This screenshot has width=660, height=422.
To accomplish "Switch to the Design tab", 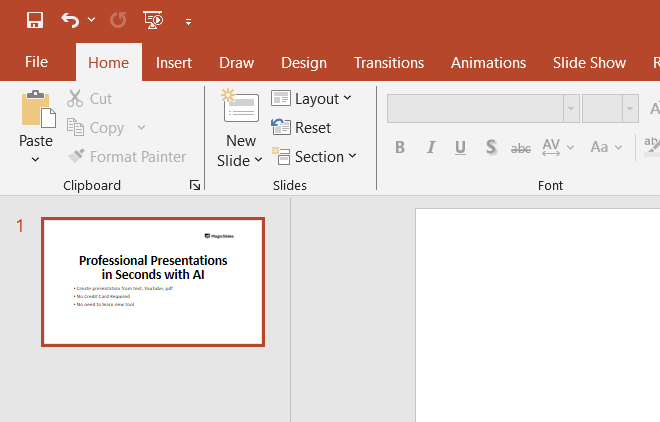I will pos(304,62).
